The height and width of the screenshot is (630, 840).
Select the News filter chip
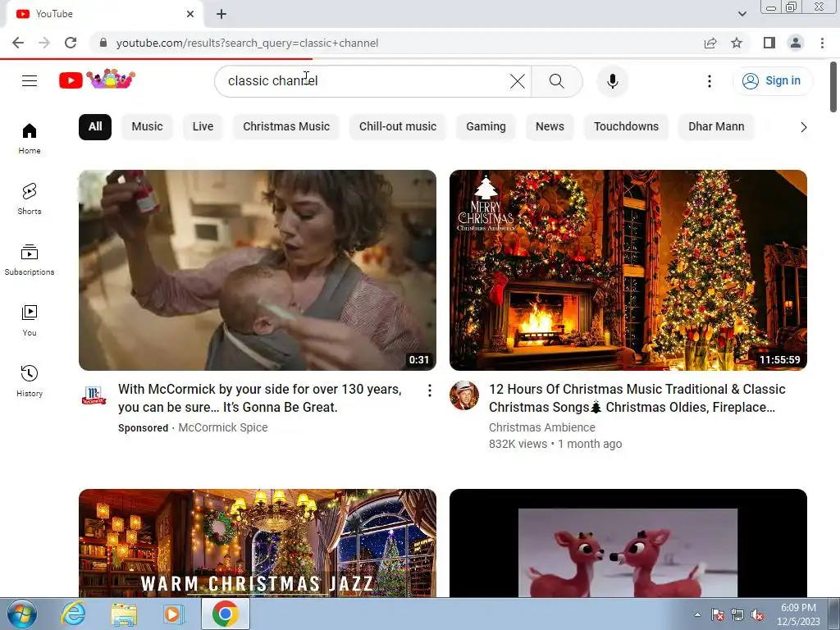(550, 127)
